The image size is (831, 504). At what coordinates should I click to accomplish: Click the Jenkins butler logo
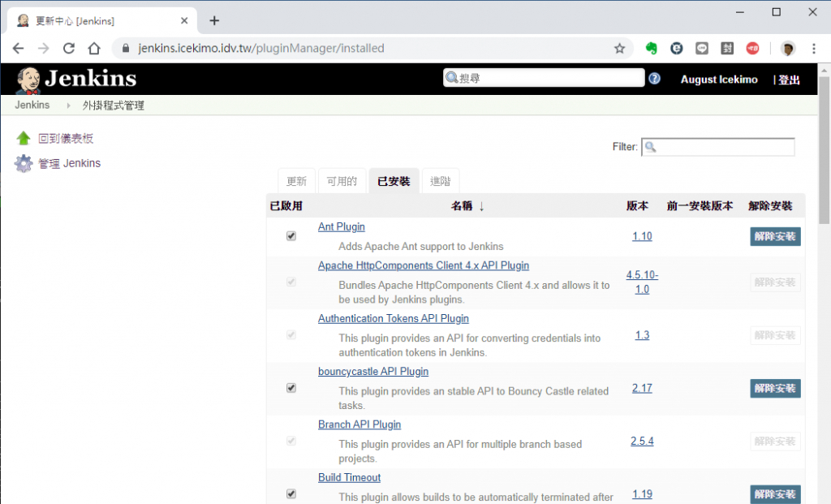pyautogui.click(x=28, y=80)
